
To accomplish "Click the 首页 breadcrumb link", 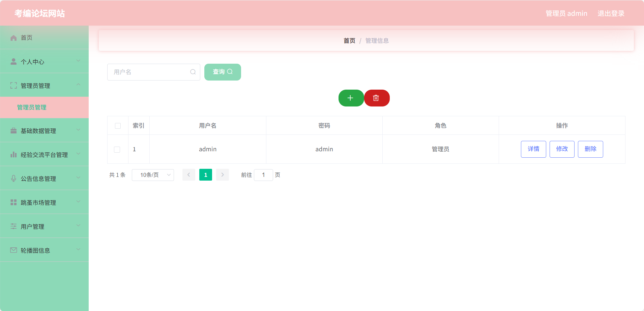I will [x=349, y=41].
